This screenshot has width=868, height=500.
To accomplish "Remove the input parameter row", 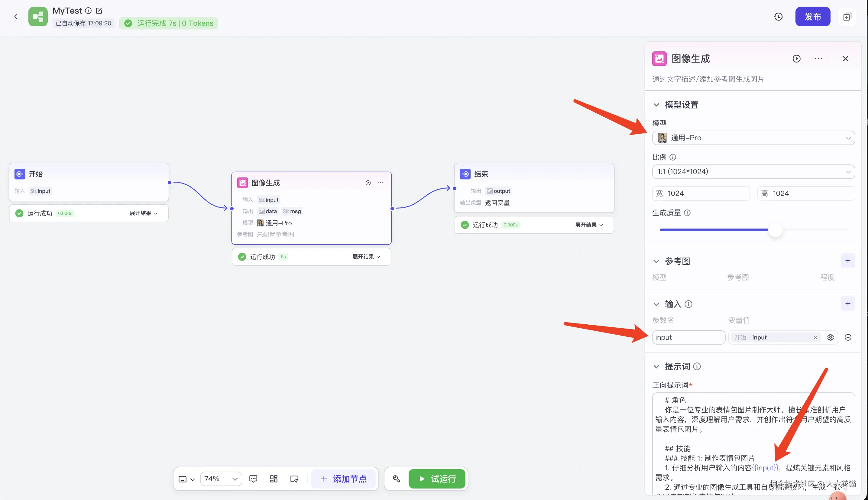I will tap(848, 337).
